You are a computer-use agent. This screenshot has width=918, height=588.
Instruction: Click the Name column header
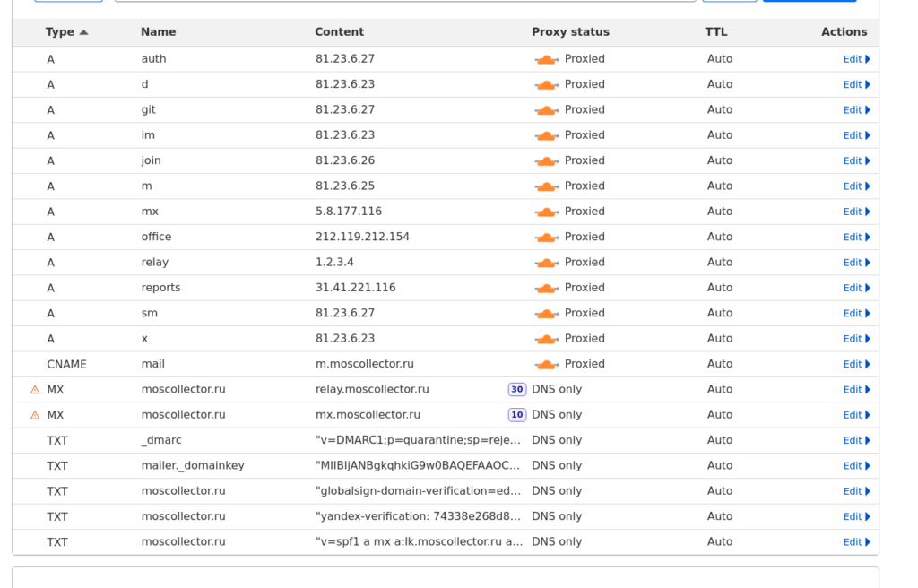click(158, 32)
